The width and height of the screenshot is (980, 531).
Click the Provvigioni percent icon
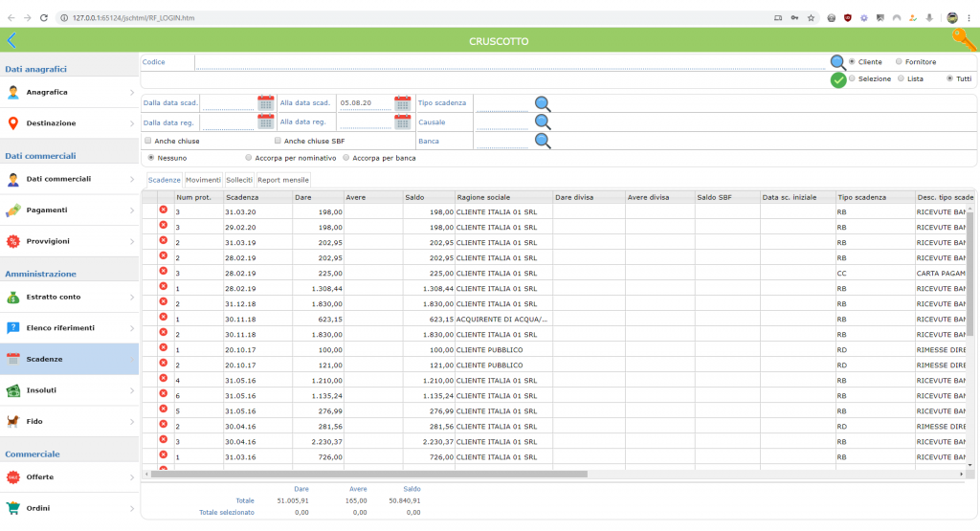pos(13,241)
